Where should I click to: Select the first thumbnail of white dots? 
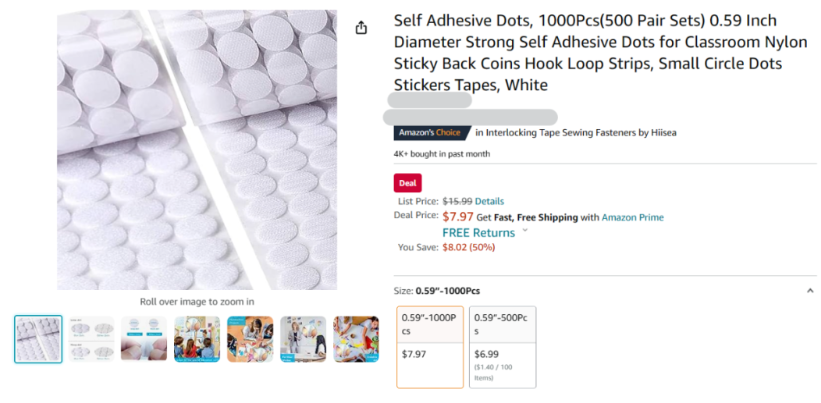pos(38,339)
